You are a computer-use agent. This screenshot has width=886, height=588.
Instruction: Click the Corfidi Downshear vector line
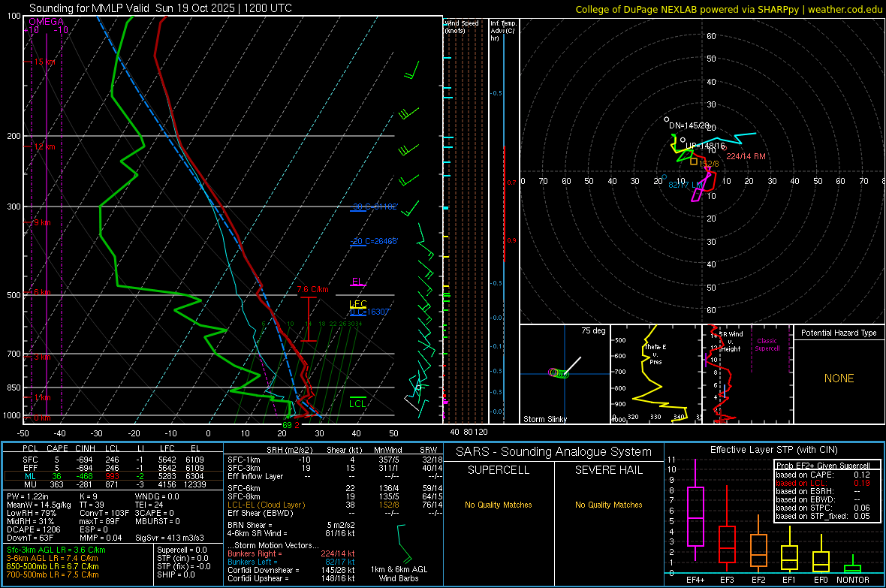291,570
